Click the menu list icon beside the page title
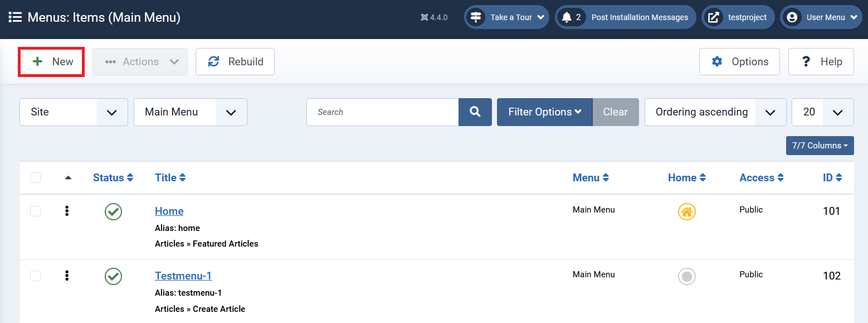The height and width of the screenshot is (323, 868). point(15,17)
